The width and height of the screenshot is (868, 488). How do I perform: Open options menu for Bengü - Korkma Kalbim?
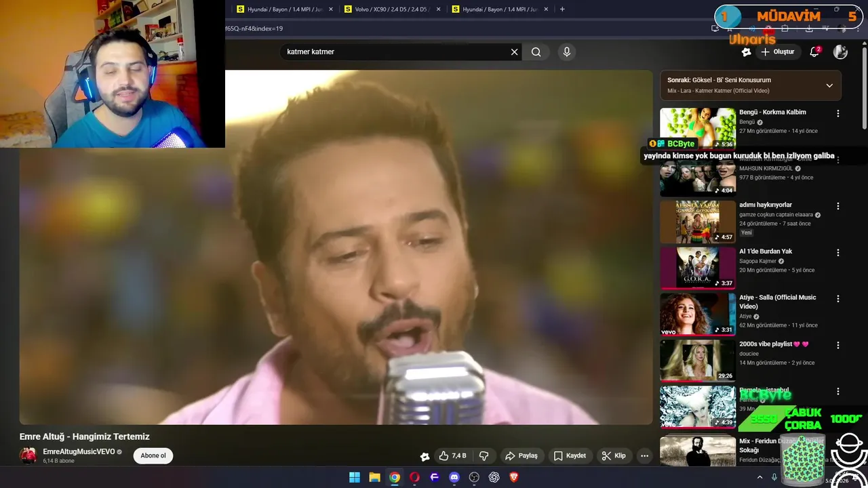838,113
